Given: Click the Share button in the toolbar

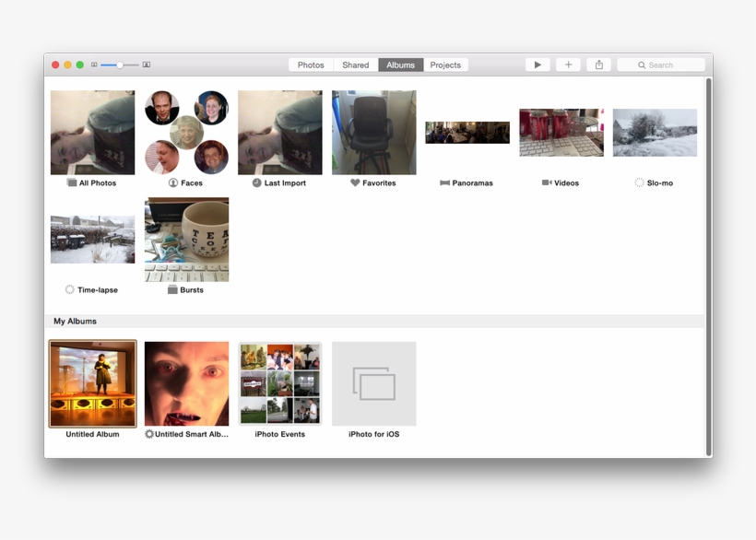Looking at the screenshot, I should coord(597,65).
